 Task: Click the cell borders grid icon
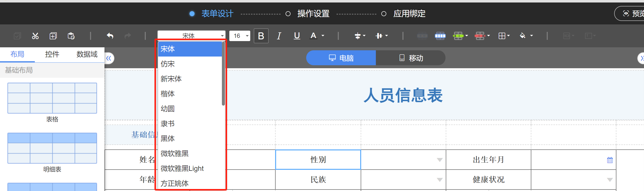tap(502, 36)
